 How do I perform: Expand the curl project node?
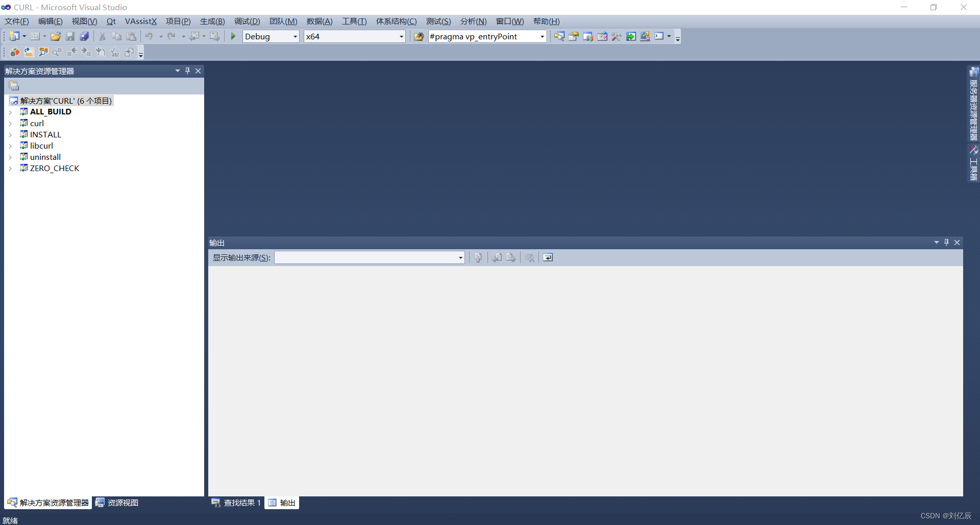(x=10, y=123)
